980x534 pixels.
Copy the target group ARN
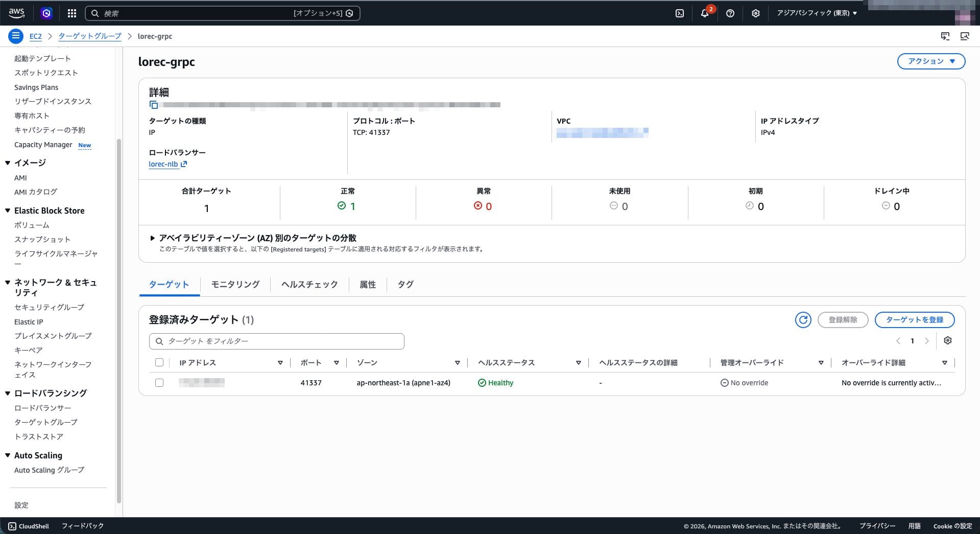pos(154,105)
